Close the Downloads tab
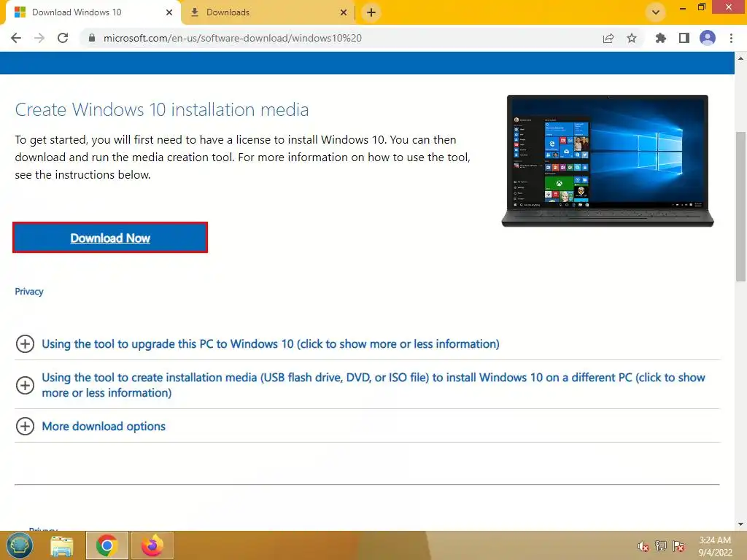 [344, 12]
